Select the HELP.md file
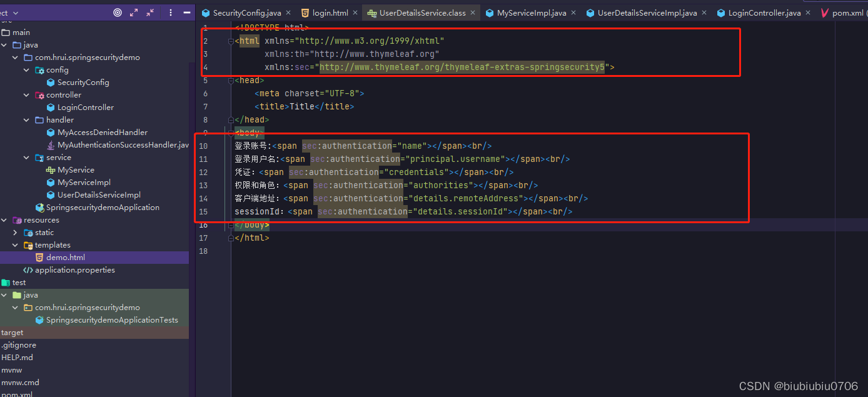 coord(18,358)
